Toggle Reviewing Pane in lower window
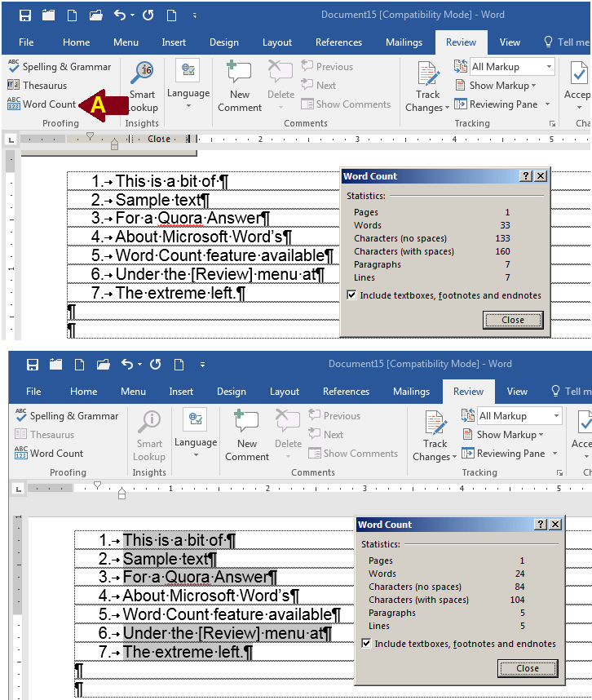The height and width of the screenshot is (700, 592). point(503,453)
